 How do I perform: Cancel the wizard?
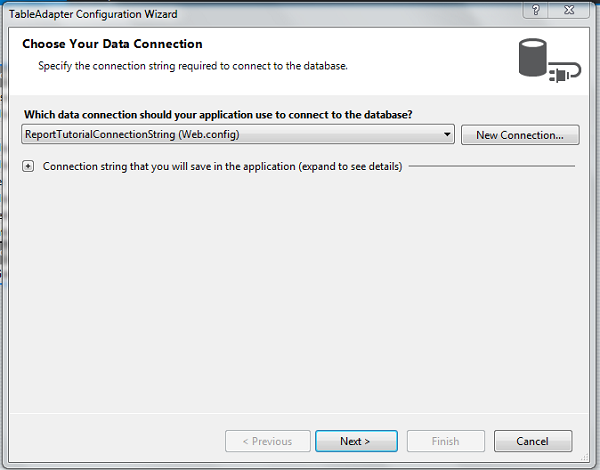tap(533, 441)
